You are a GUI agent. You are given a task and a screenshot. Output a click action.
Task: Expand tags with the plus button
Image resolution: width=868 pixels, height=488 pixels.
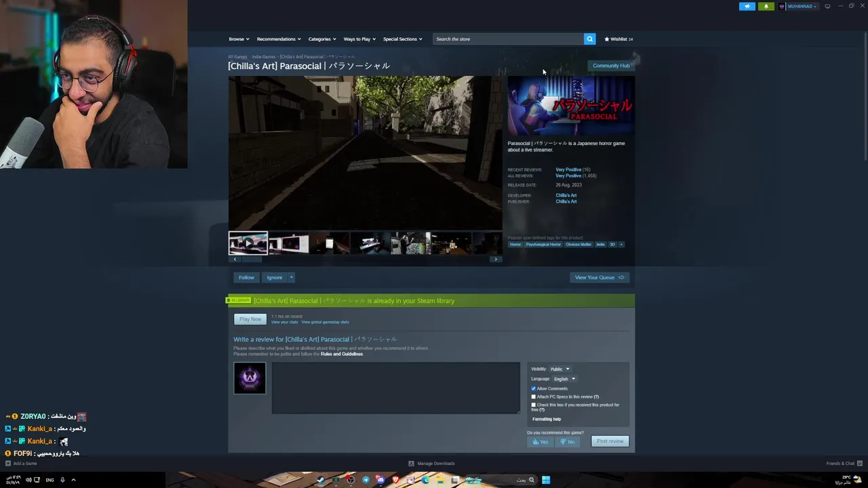621,245
